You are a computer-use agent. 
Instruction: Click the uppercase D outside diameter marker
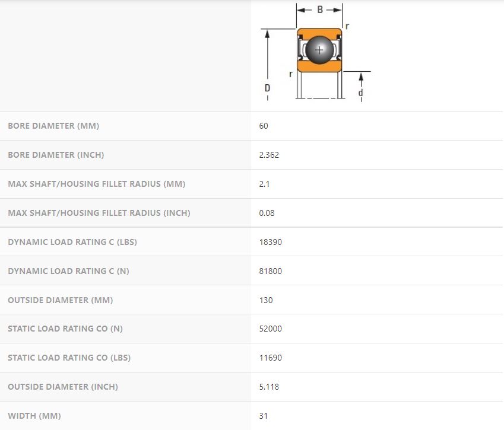coord(267,88)
